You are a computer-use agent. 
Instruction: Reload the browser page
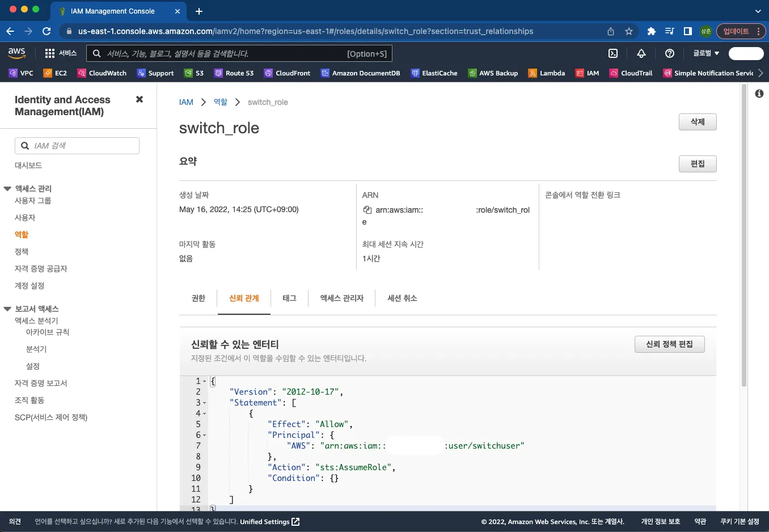47,31
